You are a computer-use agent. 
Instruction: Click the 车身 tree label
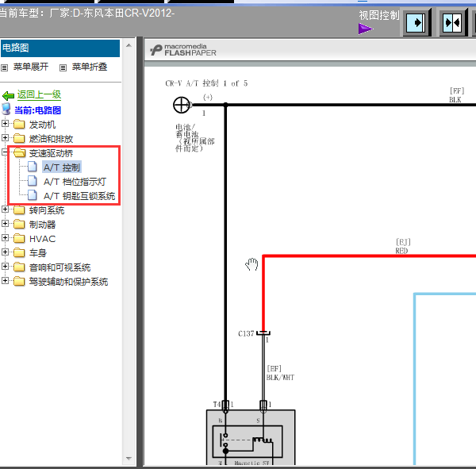(x=38, y=252)
